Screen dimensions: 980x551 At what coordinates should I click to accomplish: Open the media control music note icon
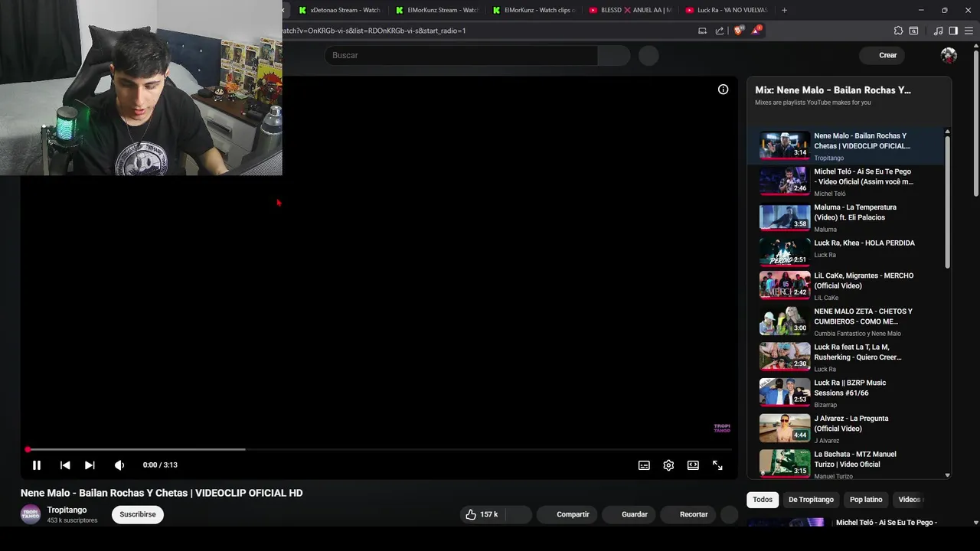938,31
